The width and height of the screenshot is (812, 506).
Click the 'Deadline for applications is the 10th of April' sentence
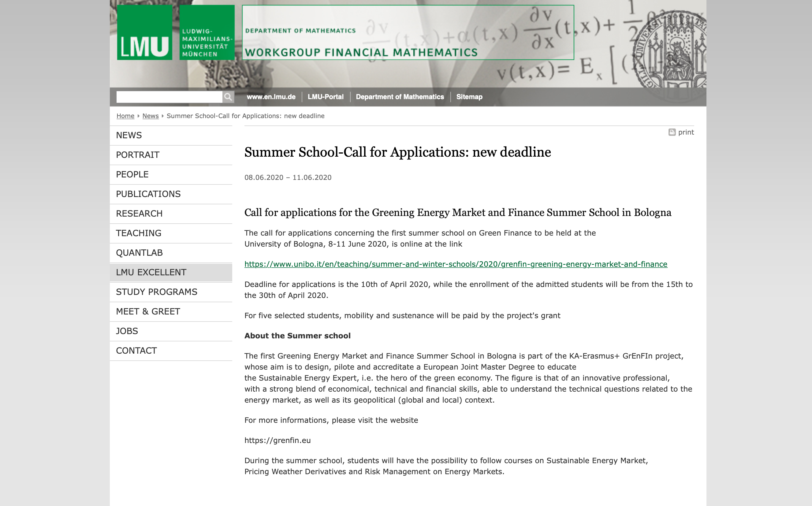coord(469,290)
